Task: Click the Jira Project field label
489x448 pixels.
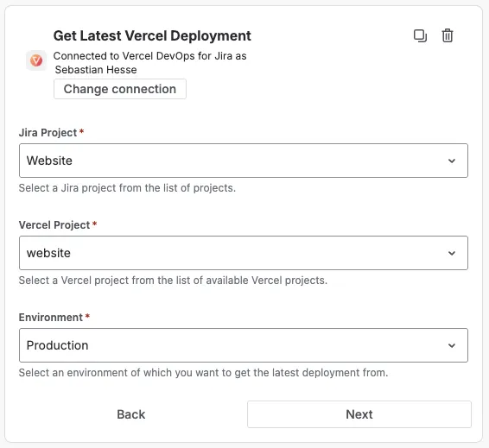Action: click(x=48, y=132)
